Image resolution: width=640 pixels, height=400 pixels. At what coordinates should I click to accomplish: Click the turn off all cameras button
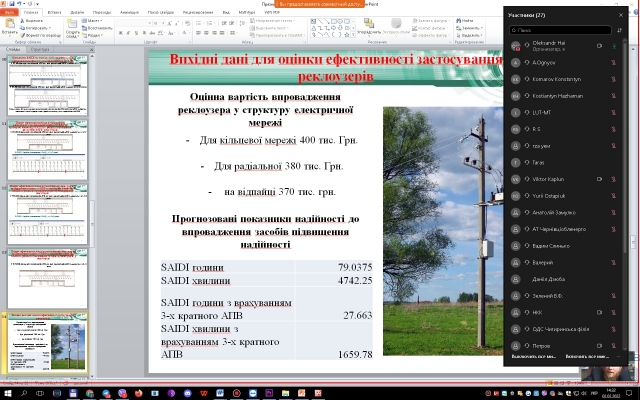[x=588, y=356]
